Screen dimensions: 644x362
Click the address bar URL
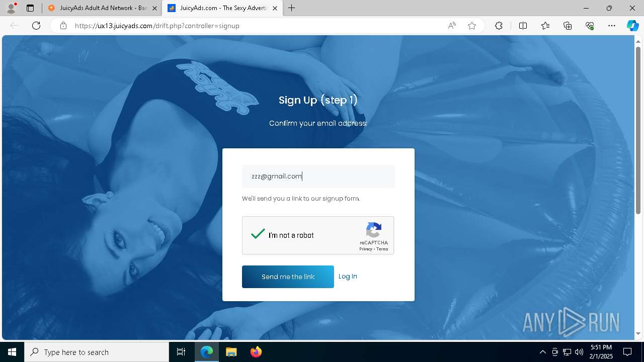(157, 26)
